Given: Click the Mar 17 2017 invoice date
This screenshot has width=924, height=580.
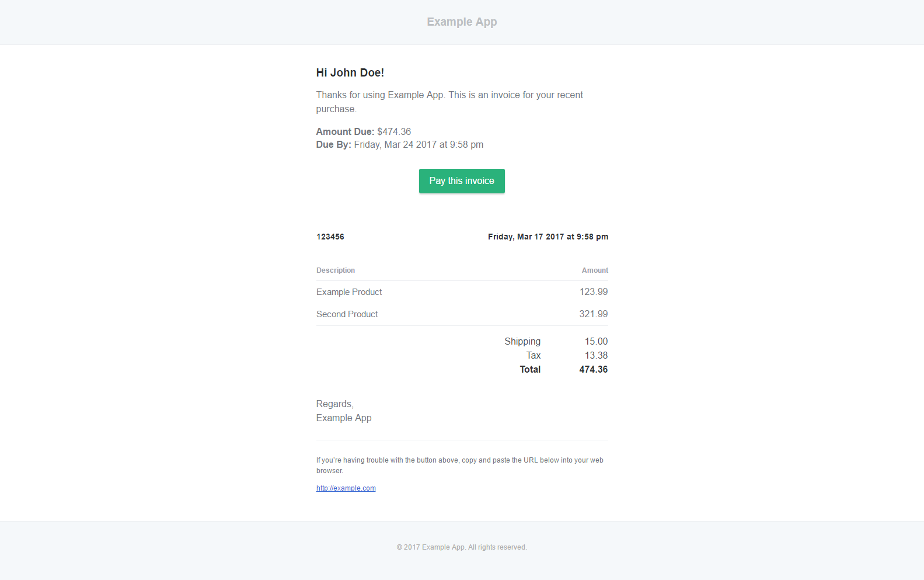Looking at the screenshot, I should click(x=548, y=237).
